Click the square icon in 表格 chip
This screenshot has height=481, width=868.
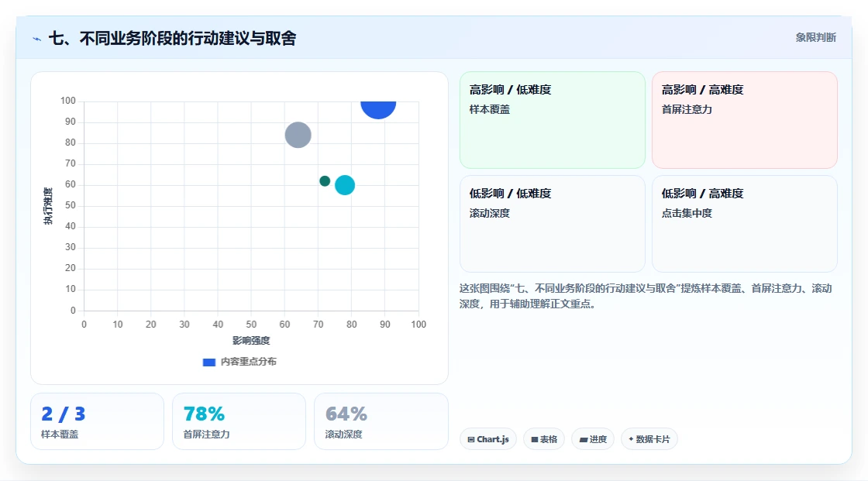[535, 439]
